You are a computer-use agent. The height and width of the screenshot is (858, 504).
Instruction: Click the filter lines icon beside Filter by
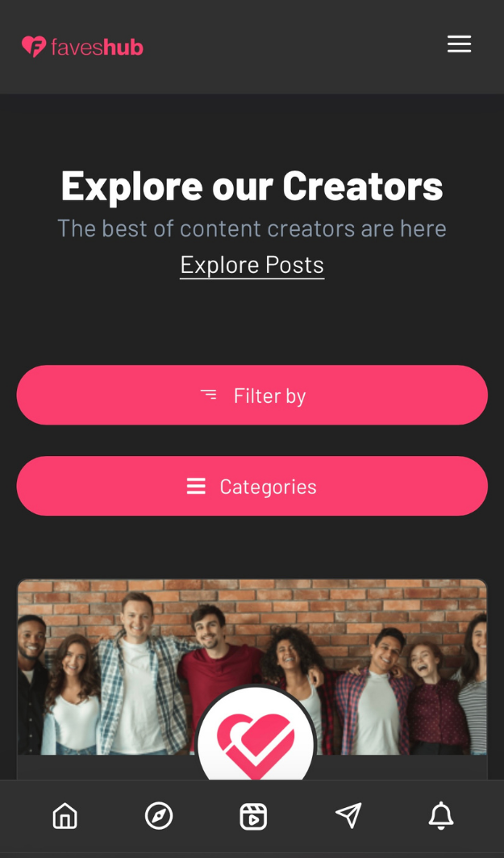pos(208,395)
